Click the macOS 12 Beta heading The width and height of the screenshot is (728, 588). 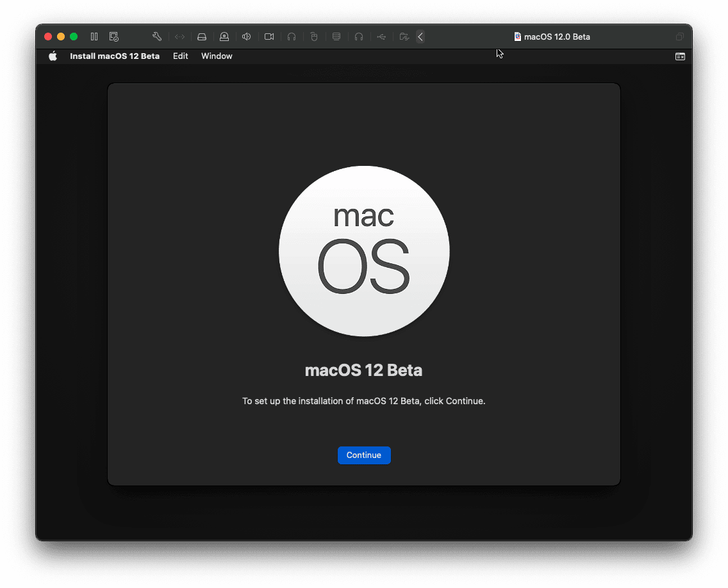[363, 370]
